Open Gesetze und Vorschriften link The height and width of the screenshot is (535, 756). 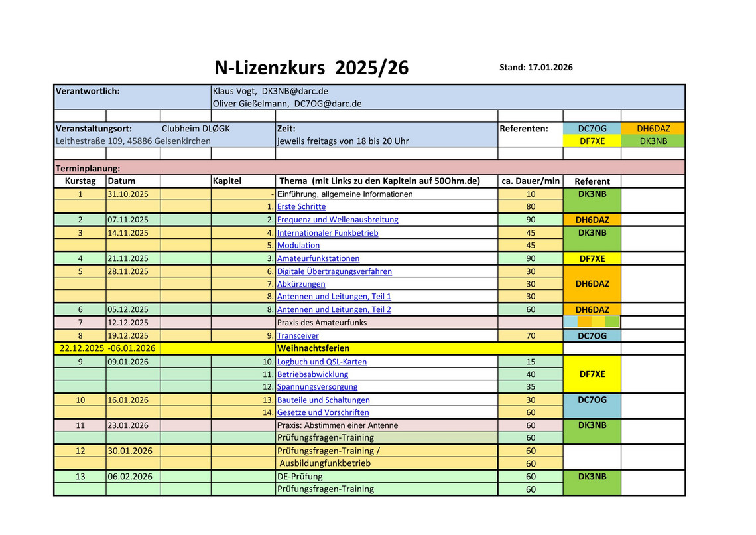click(323, 413)
